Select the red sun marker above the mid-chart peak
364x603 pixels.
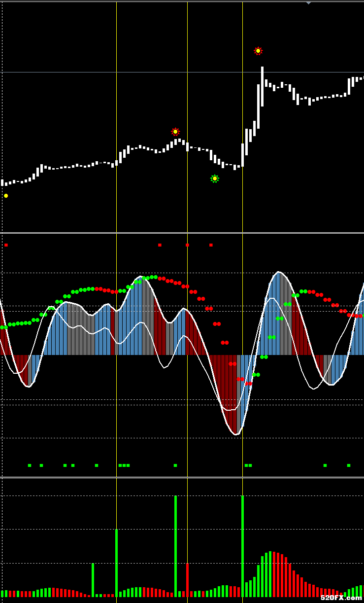coord(175,132)
